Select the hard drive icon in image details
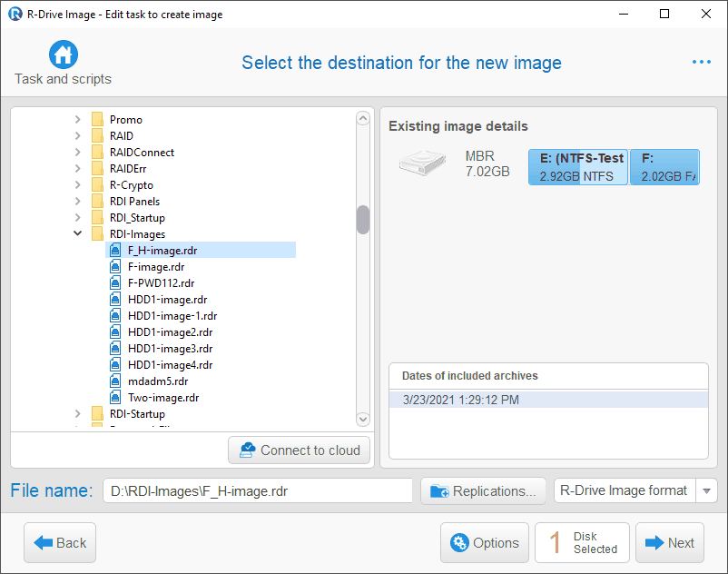The height and width of the screenshot is (574, 728). click(422, 163)
